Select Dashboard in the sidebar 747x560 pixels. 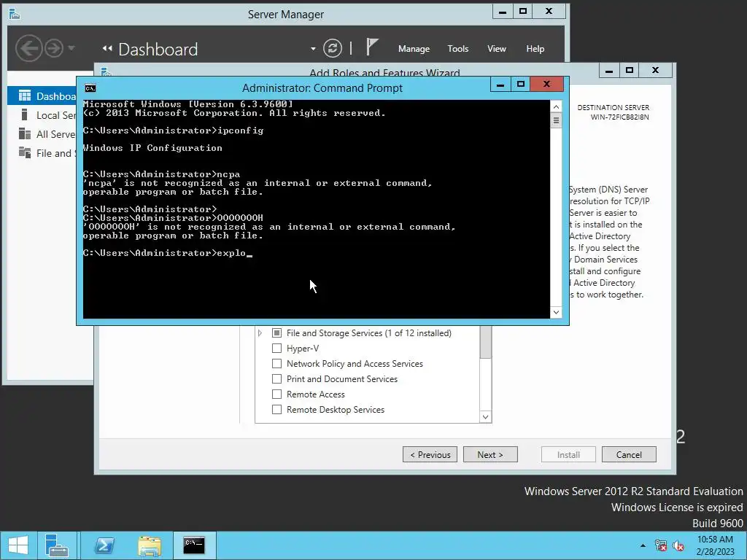[x=42, y=96]
